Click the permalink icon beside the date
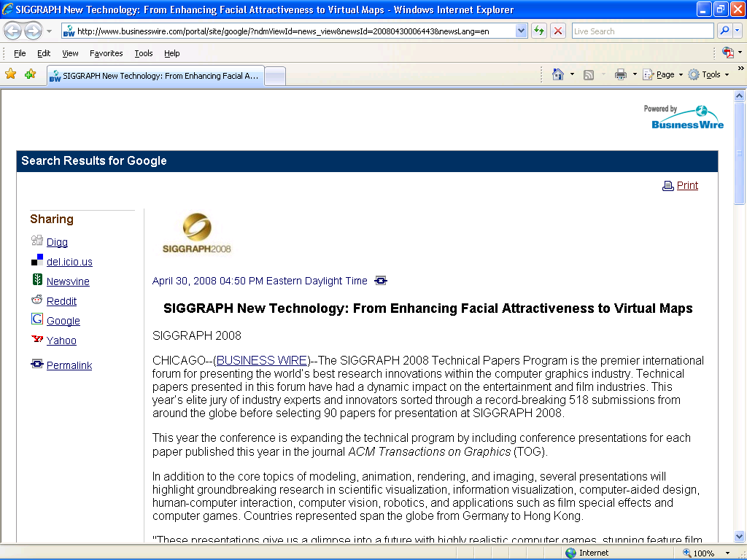747x560 pixels. [381, 281]
